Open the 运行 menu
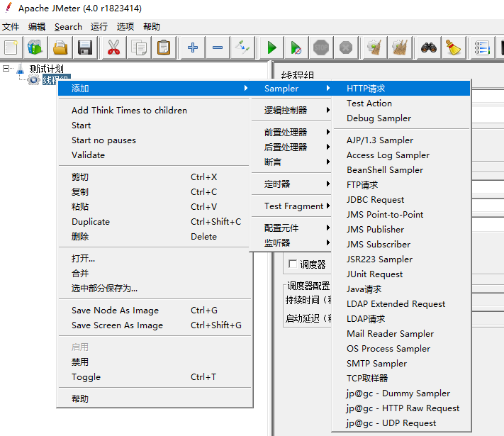This screenshot has width=504, height=436. pos(99,27)
